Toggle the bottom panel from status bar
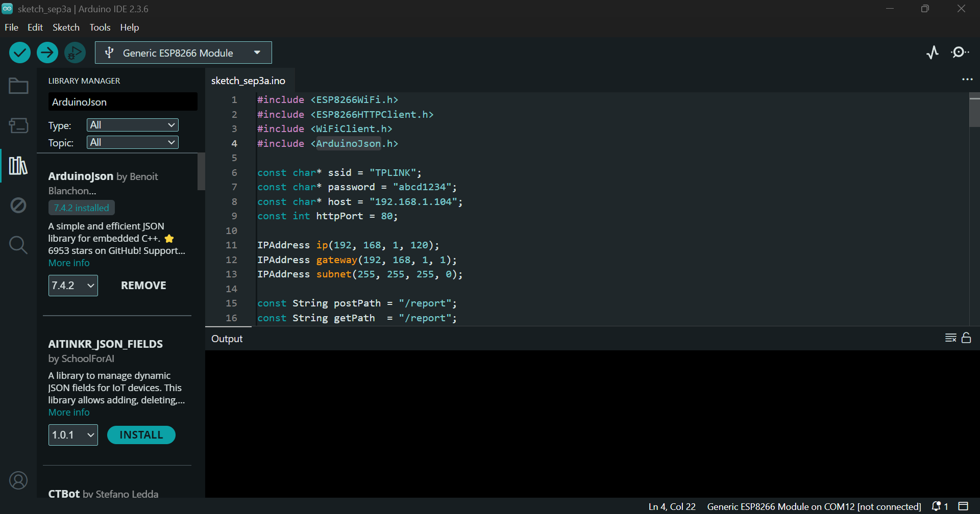This screenshot has height=514, width=980. [963, 506]
